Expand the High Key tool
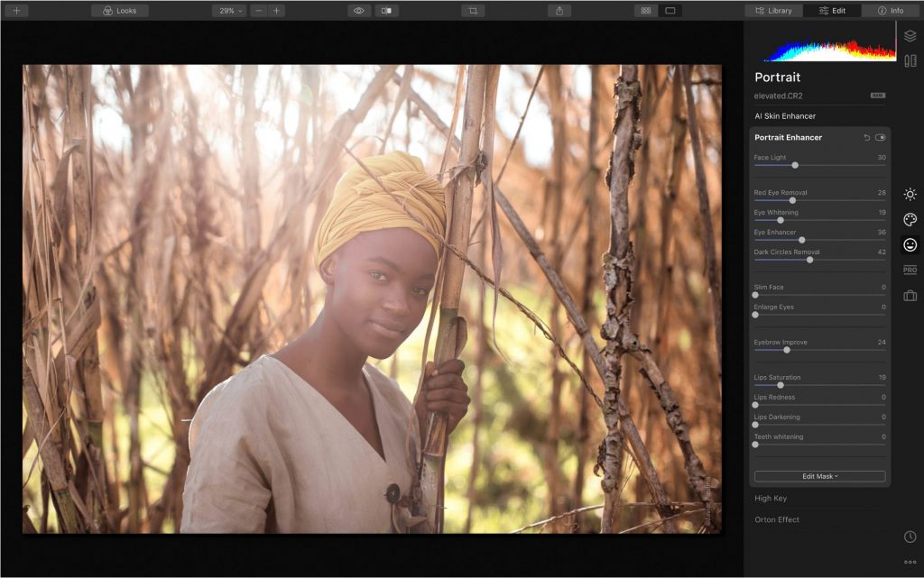924x578 pixels. pos(771,498)
